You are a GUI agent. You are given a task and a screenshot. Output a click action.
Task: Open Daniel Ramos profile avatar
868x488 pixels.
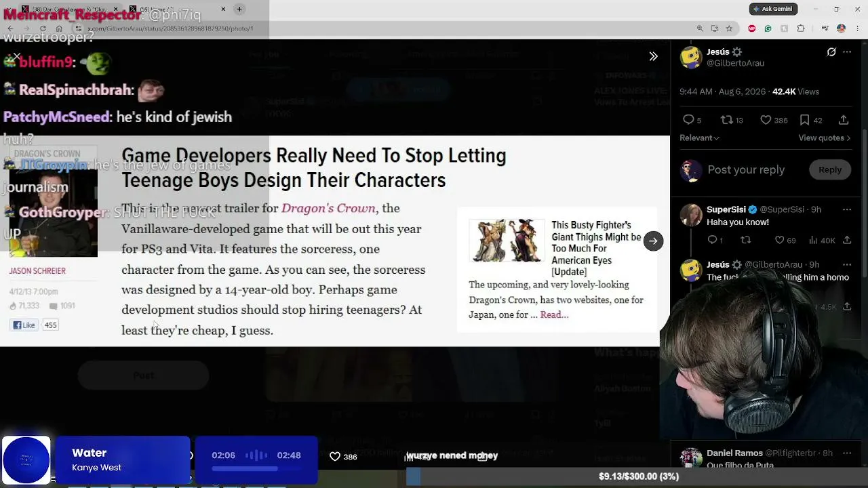(x=691, y=458)
